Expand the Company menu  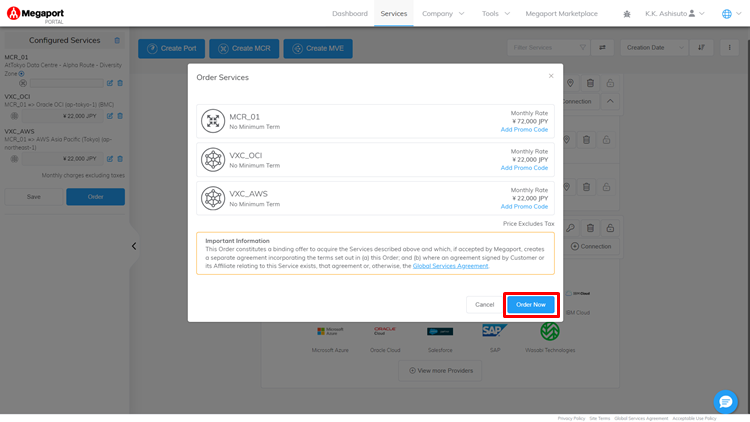click(443, 14)
